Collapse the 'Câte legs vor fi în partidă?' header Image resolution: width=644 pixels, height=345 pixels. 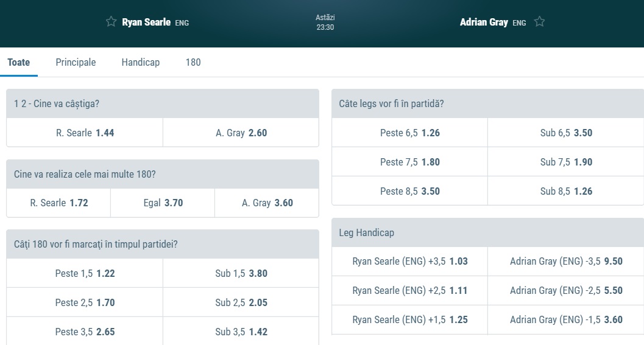(487, 103)
